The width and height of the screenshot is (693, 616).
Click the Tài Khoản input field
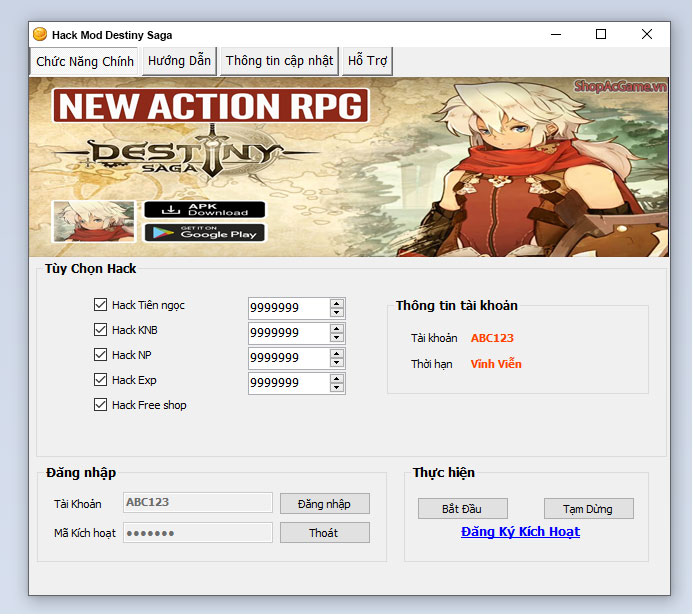click(198, 502)
